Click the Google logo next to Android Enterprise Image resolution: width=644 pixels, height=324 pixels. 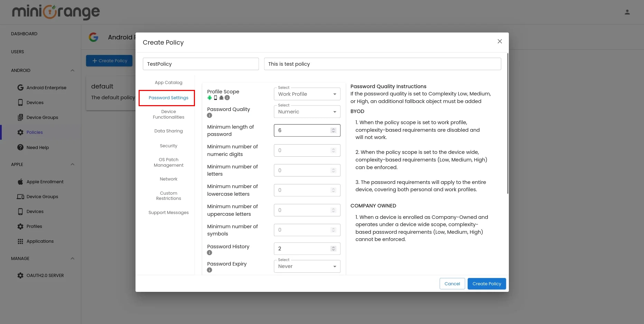point(20,87)
